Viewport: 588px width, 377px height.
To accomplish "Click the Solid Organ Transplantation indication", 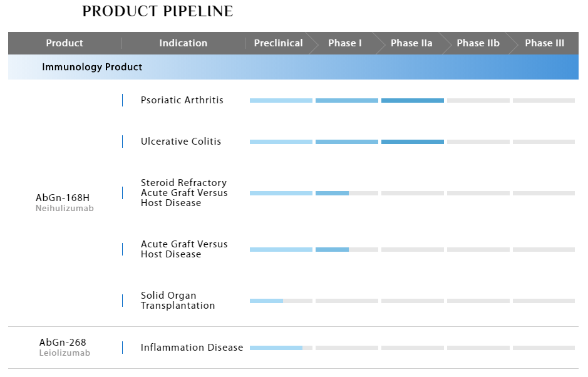I will point(177,301).
